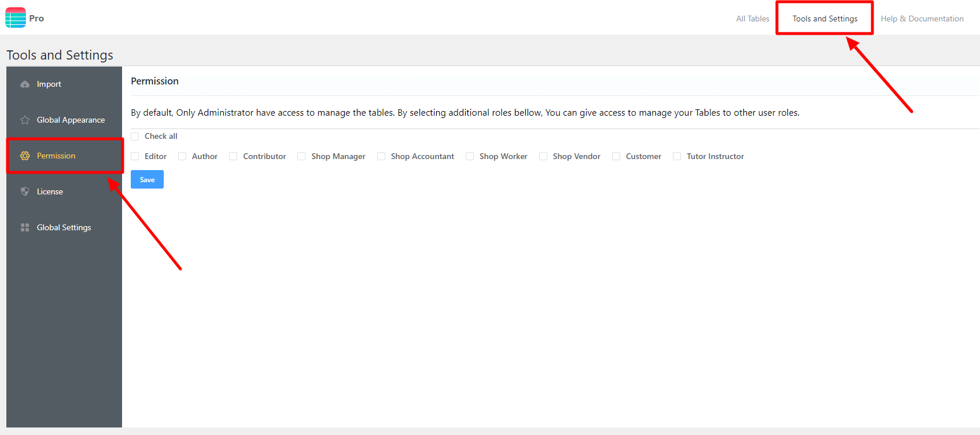Open Global Appearance settings
This screenshot has height=435, width=980.
coord(64,120)
